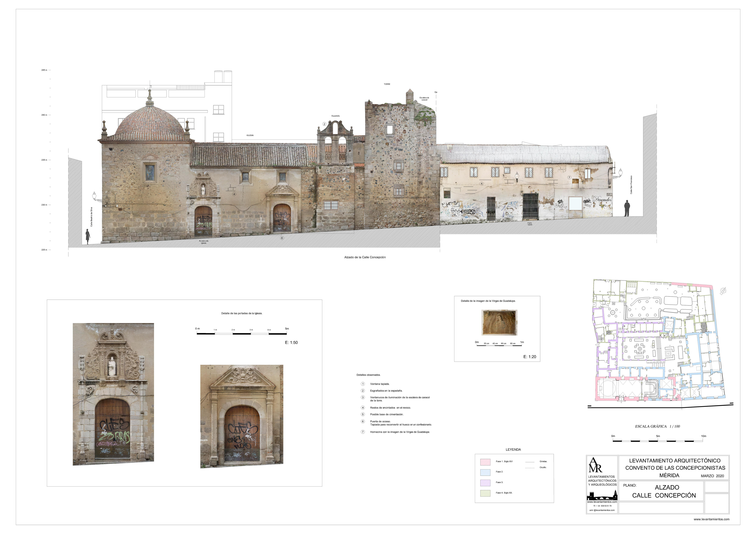Open the www.levantamientos.com link at the bottom right corner
This screenshot has height=534, width=756.
pos(711,519)
